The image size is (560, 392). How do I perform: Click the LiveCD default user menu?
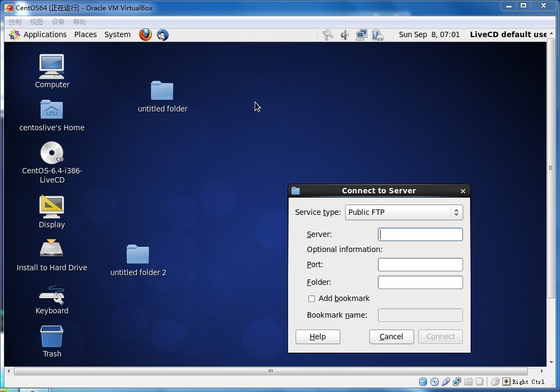tap(508, 34)
